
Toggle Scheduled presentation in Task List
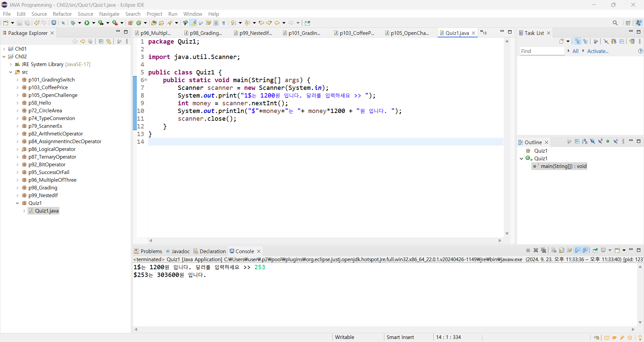(x=585, y=41)
